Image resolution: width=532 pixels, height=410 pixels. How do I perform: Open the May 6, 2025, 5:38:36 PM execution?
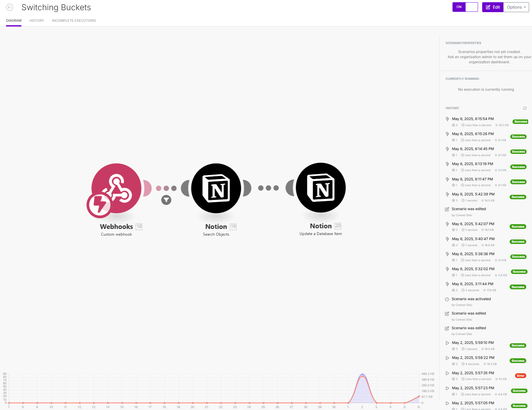pos(473,254)
